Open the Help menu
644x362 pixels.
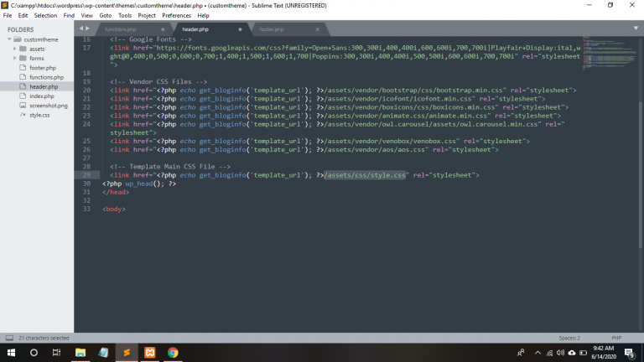[x=203, y=16]
